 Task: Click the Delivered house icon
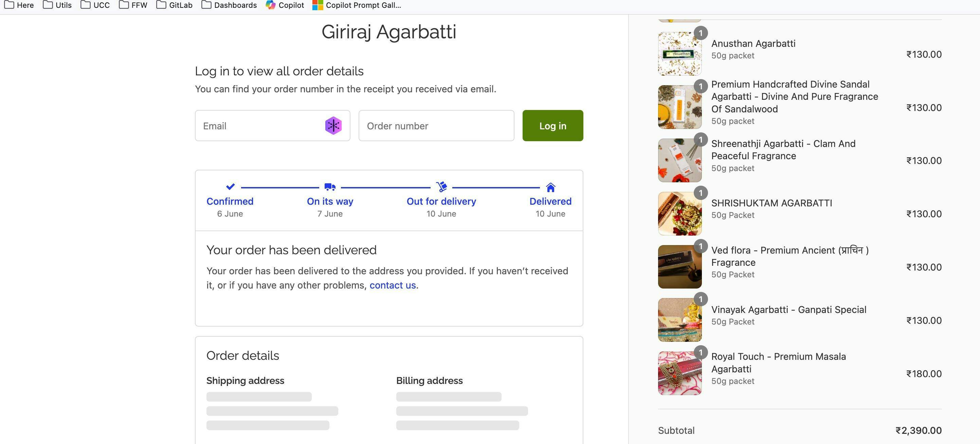coord(550,187)
